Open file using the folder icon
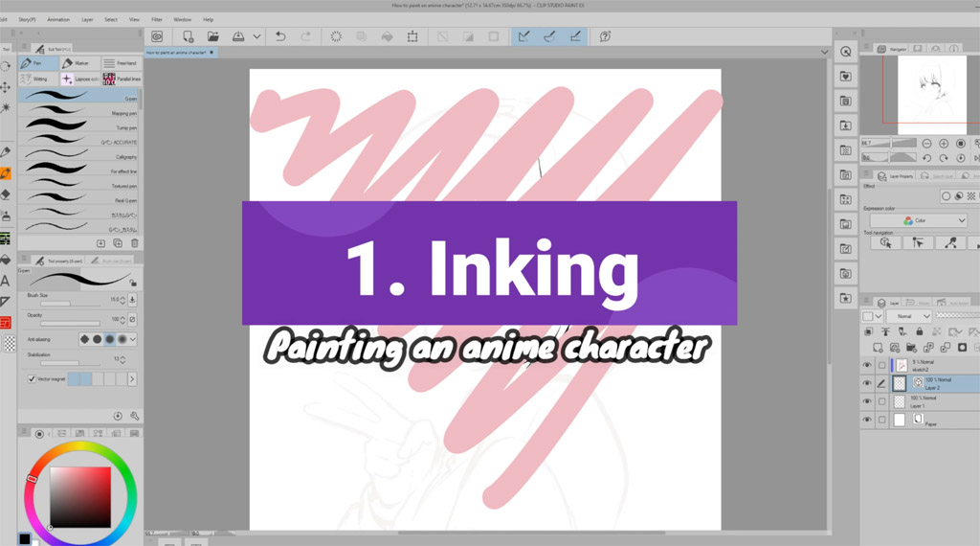This screenshot has height=546, width=980. point(213,36)
